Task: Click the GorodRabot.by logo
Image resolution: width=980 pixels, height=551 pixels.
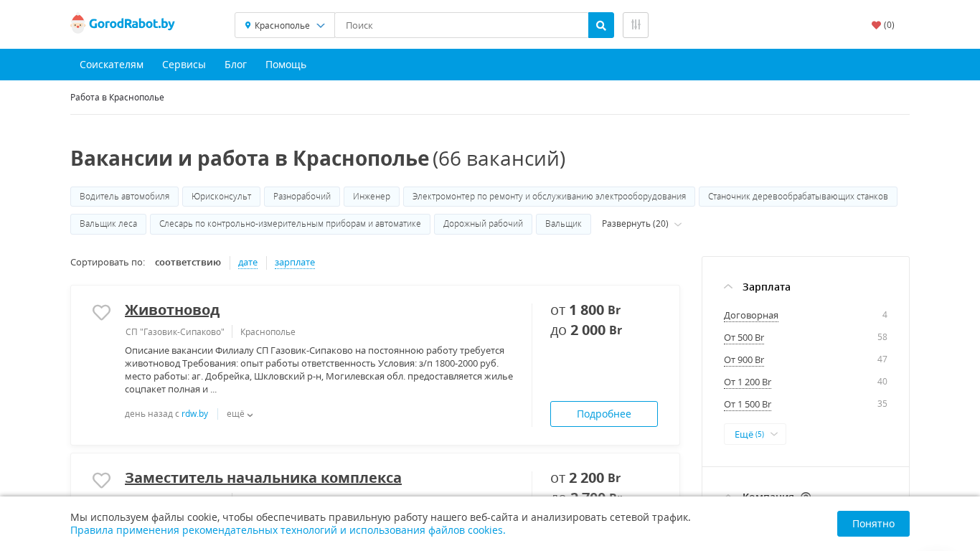Action: click(x=123, y=24)
